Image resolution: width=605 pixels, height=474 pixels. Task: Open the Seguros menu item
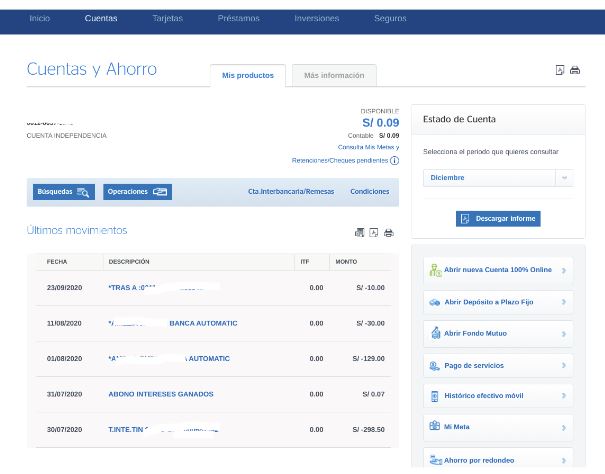(390, 18)
